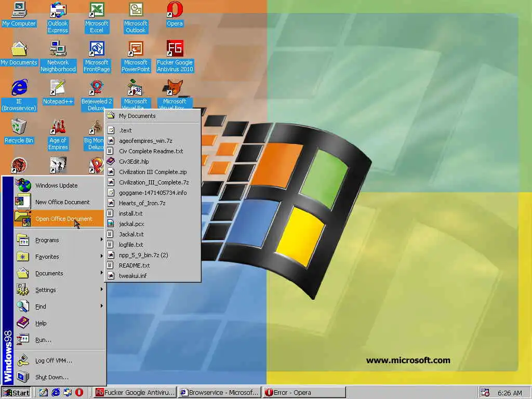This screenshot has width=532, height=399.
Task: Open Civilization_III_Complete.7z
Action: click(153, 182)
